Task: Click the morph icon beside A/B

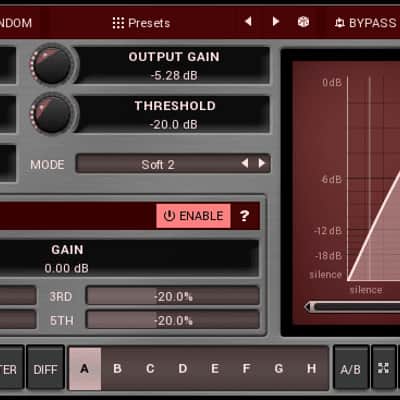Action: pos(384,368)
